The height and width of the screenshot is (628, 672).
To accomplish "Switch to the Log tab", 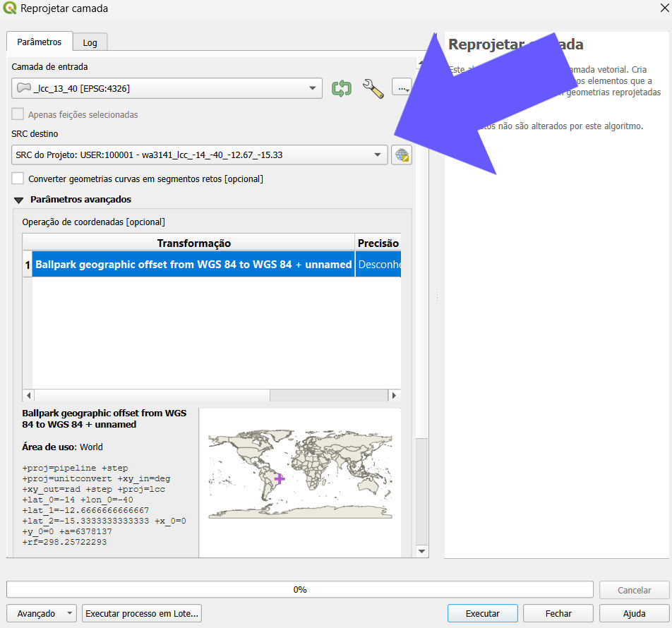I will pyautogui.click(x=90, y=42).
